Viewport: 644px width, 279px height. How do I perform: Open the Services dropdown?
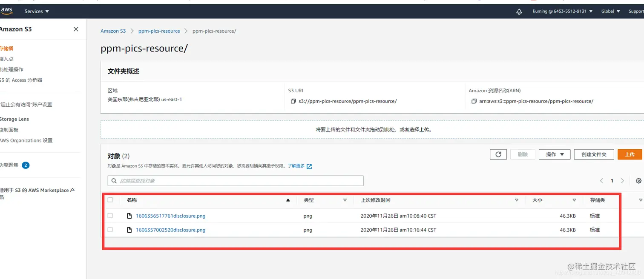[37, 11]
